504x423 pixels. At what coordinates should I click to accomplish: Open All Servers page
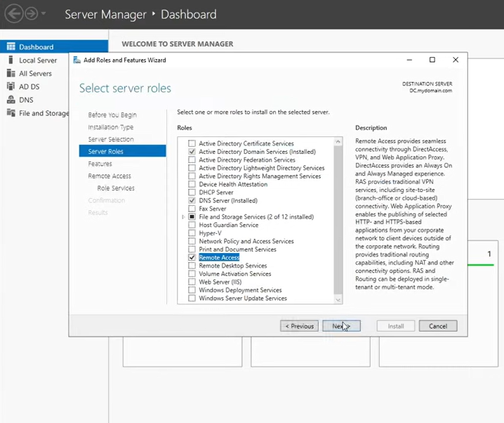point(35,73)
